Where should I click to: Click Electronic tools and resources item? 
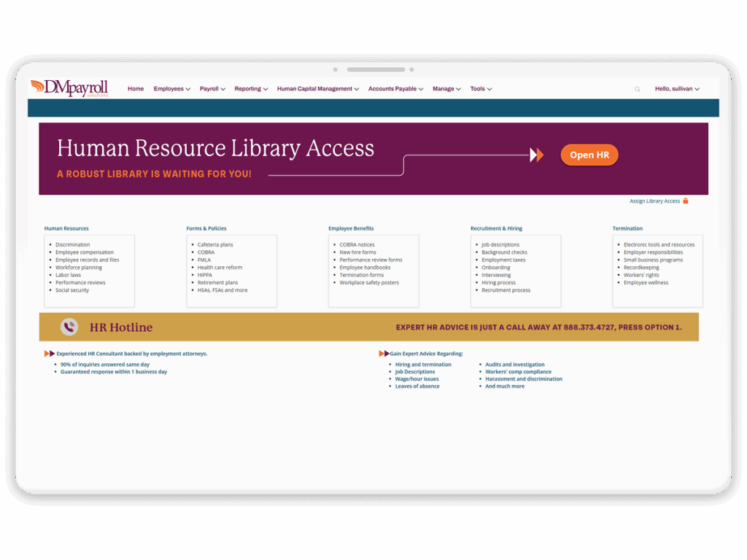point(659,245)
